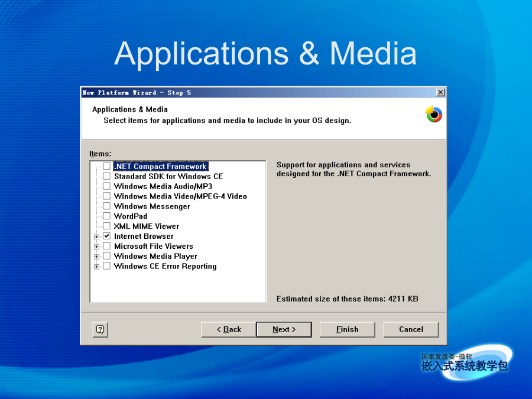
Task: Select the Standard SDK for Windows CE label
Action: [x=168, y=176]
